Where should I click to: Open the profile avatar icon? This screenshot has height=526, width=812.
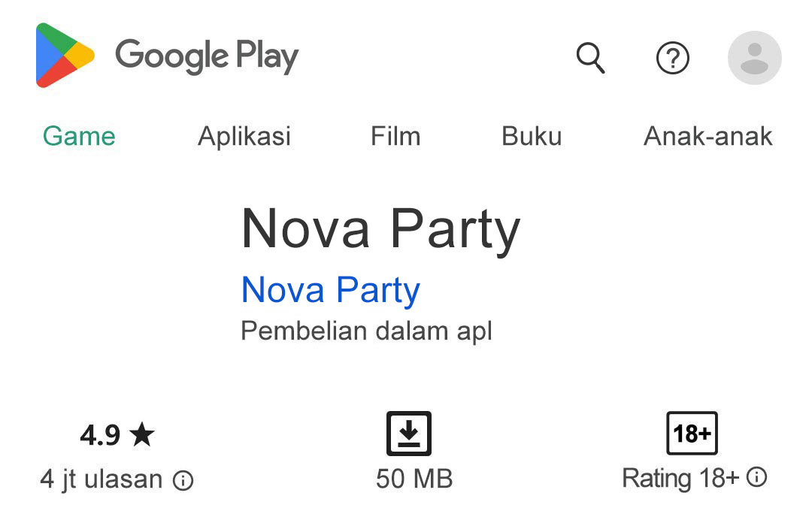(754, 59)
